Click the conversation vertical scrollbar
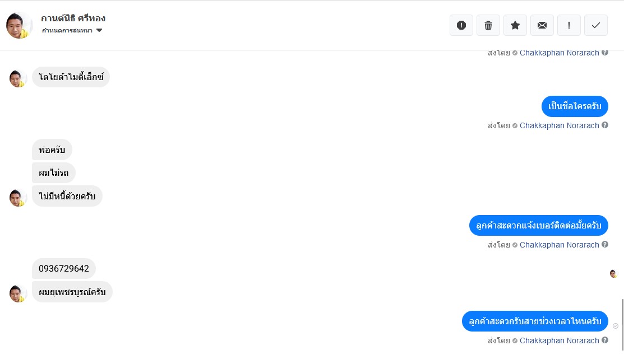 pyautogui.click(x=622, y=325)
